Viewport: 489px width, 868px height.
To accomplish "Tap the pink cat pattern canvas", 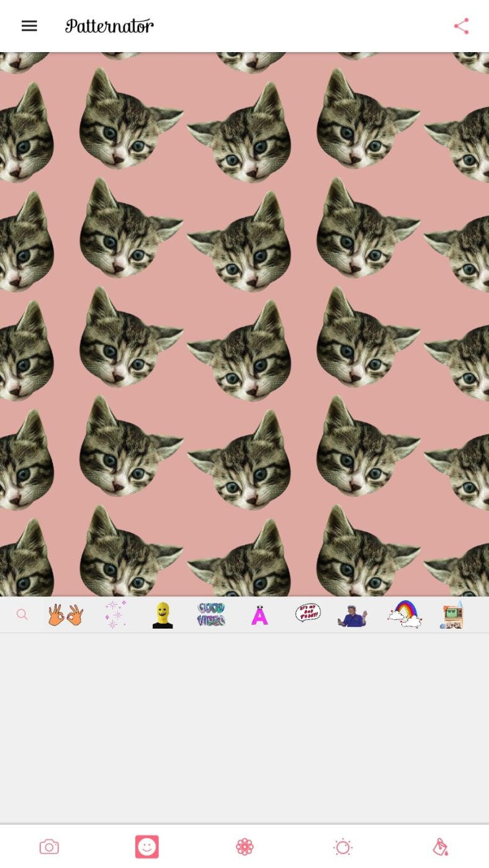I will point(244,324).
